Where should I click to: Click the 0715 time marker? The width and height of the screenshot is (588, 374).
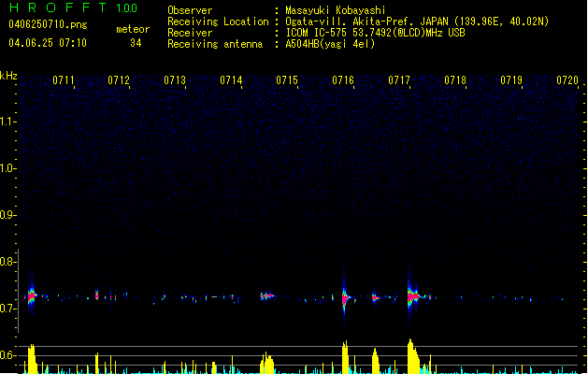click(x=287, y=80)
